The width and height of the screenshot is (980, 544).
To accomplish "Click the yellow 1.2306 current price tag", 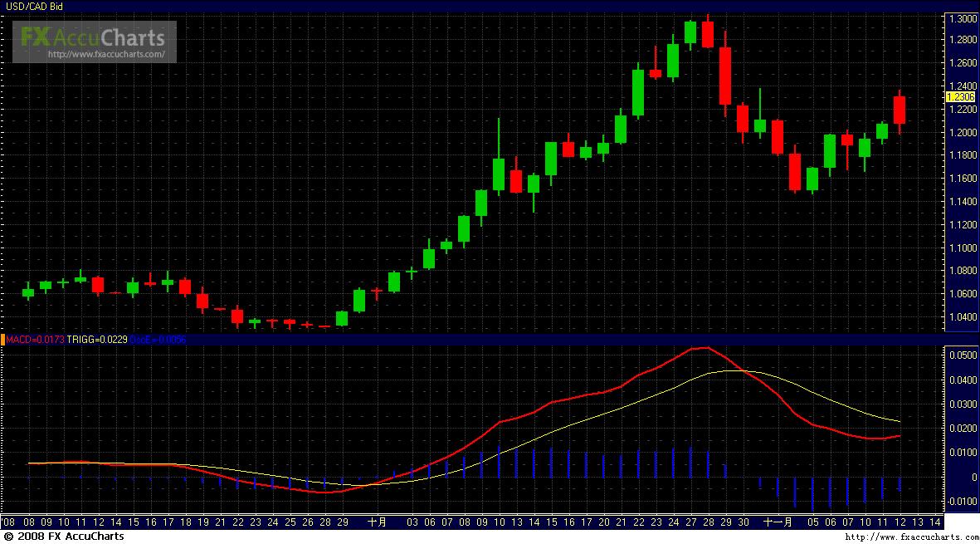I will click(961, 97).
